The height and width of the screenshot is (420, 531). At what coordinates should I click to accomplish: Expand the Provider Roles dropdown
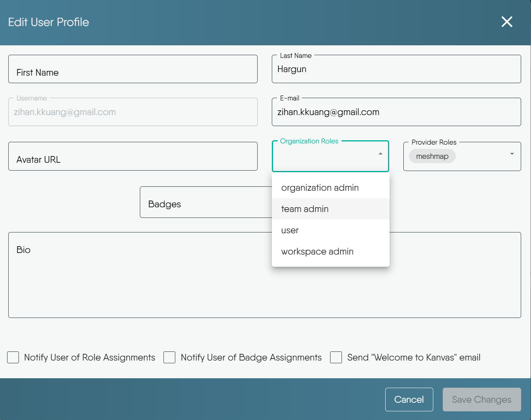(x=512, y=154)
